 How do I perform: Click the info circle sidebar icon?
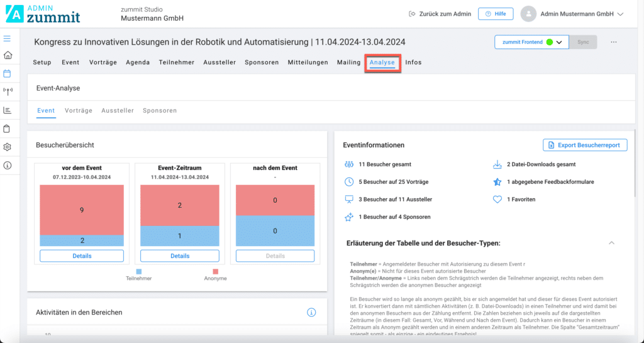(x=8, y=166)
